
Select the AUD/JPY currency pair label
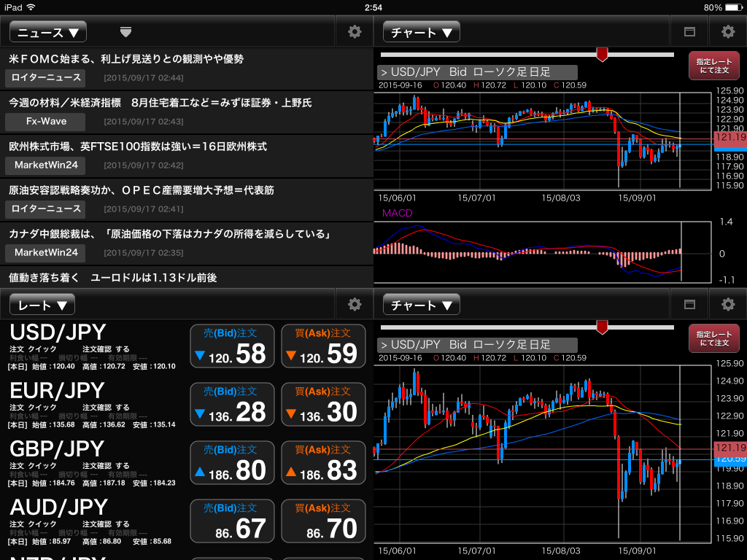click(58, 507)
